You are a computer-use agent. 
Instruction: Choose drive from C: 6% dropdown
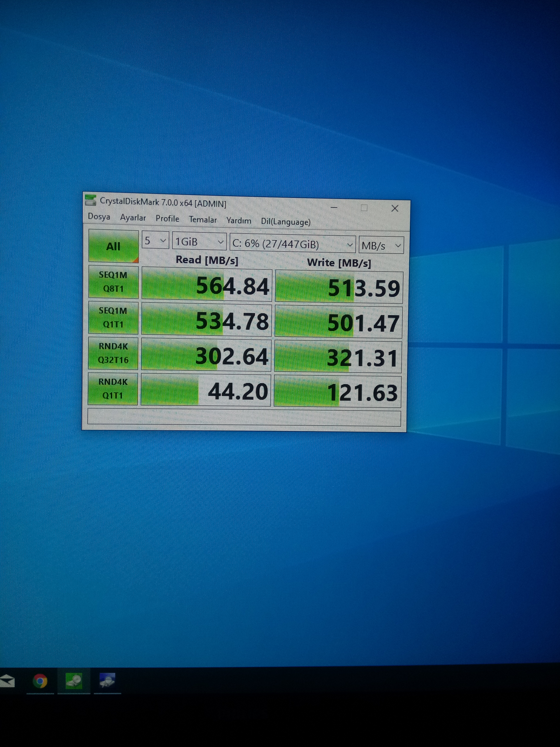click(x=292, y=244)
